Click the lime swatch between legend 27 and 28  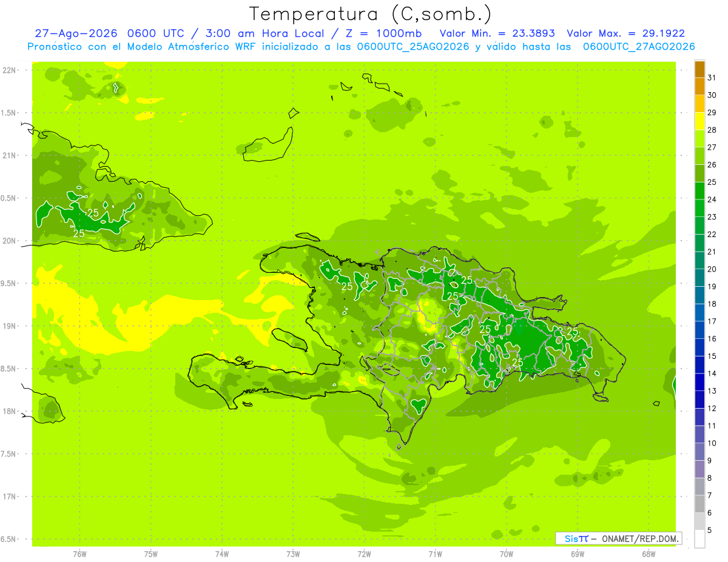coord(699,138)
